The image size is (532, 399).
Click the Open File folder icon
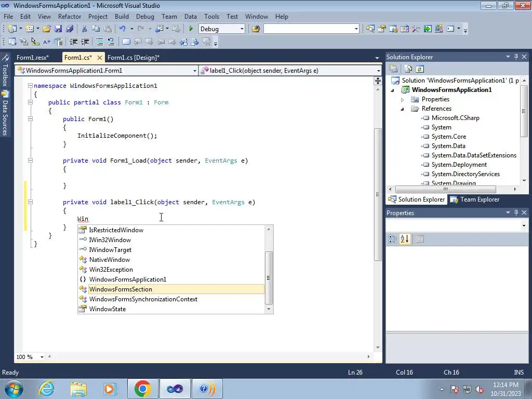(x=46, y=29)
